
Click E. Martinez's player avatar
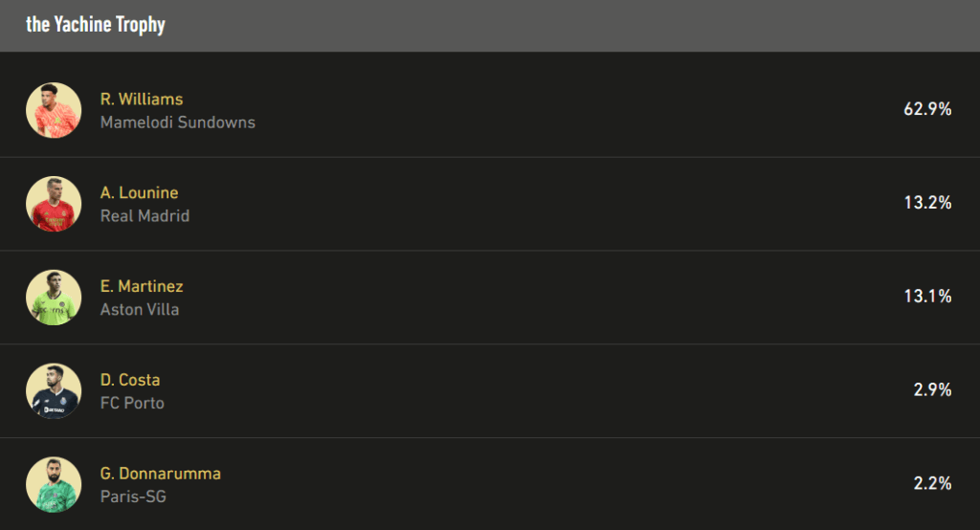click(54, 298)
